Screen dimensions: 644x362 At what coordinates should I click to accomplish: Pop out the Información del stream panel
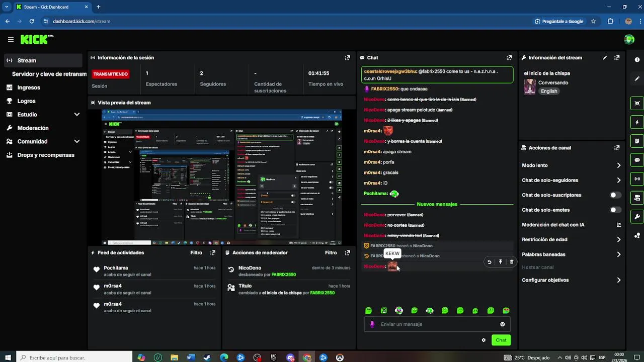(617, 58)
